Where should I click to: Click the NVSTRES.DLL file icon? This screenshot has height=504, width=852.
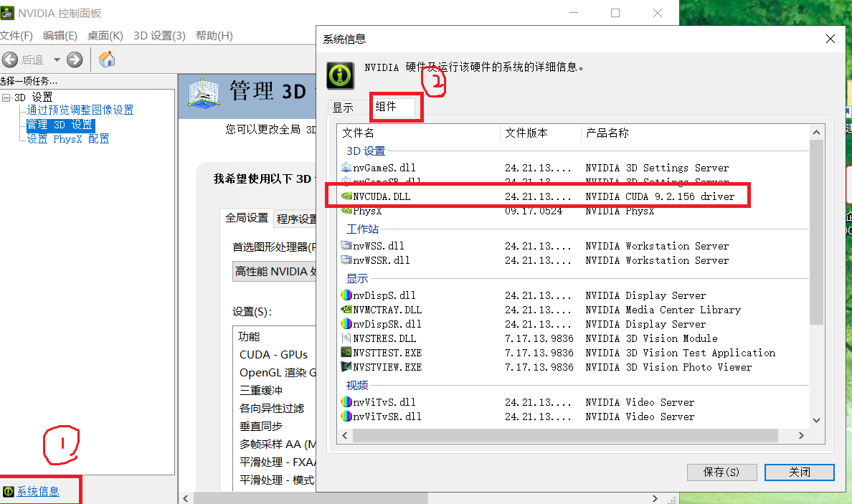[346, 338]
